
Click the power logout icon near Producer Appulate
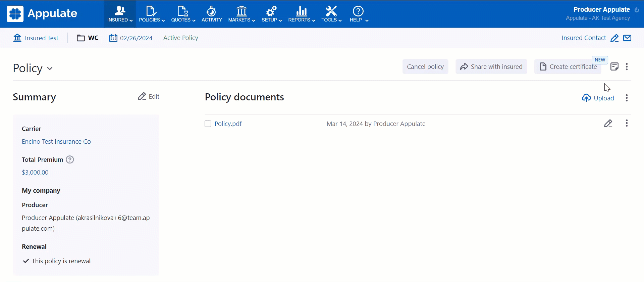637,10
